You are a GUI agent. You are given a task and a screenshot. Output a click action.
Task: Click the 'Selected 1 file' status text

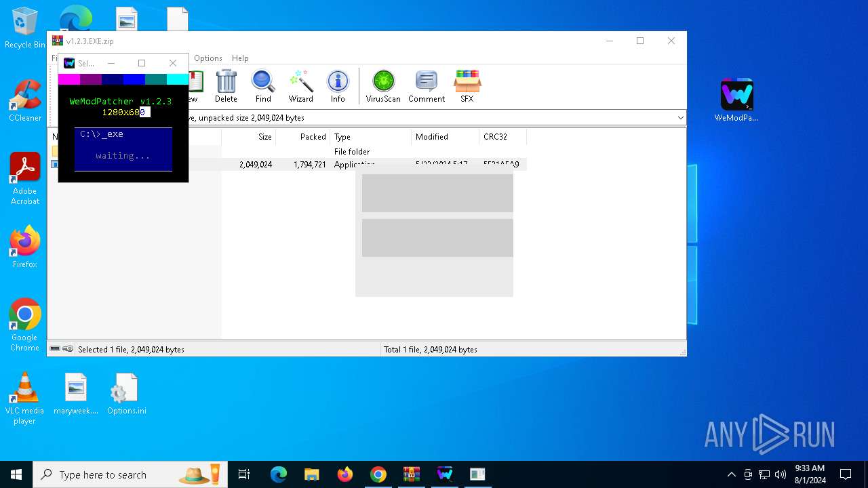131,350
